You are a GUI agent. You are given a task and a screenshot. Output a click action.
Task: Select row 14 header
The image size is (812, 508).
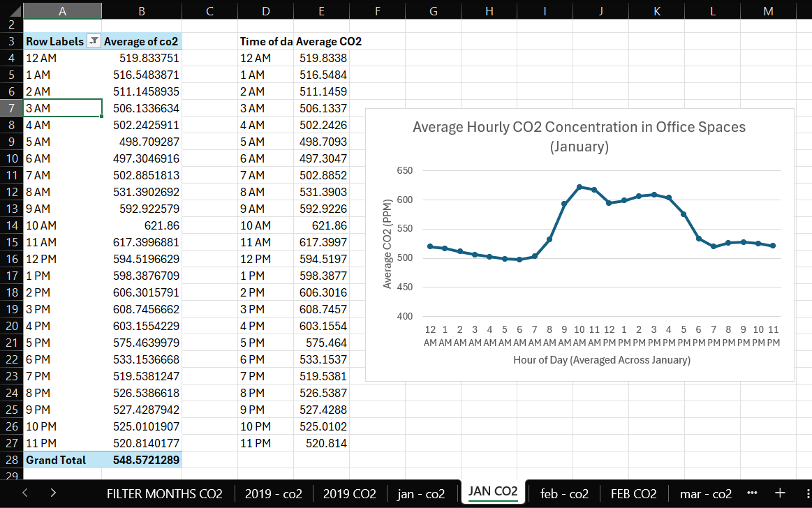11,225
